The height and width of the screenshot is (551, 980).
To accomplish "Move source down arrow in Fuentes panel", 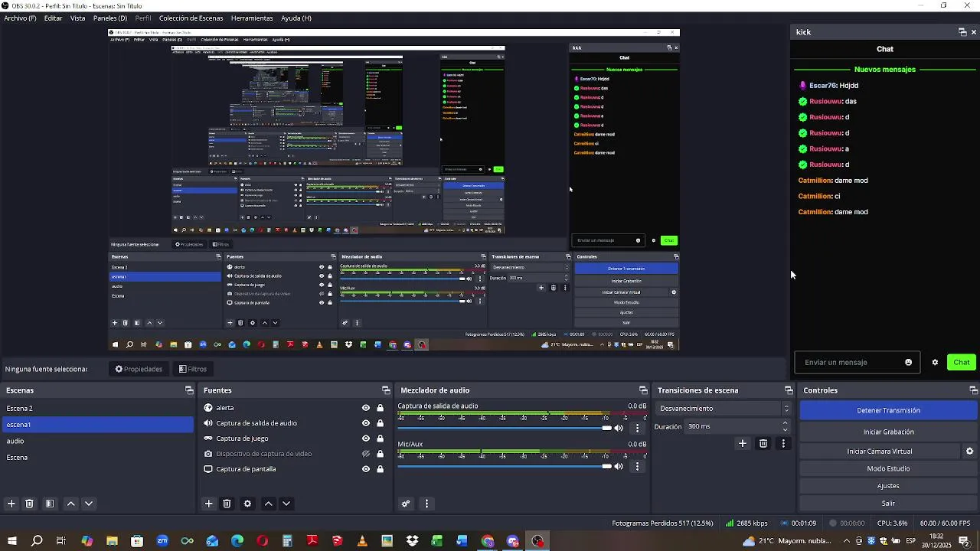I will 286,504.
